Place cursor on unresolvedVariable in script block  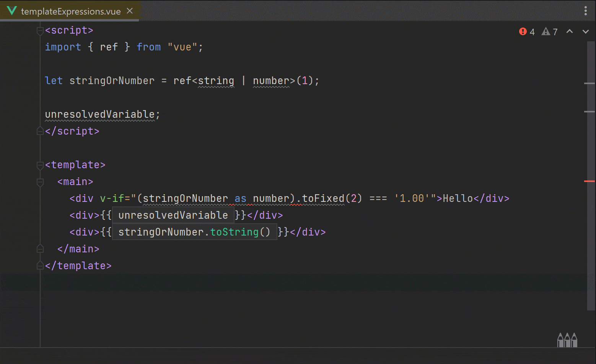(99, 114)
